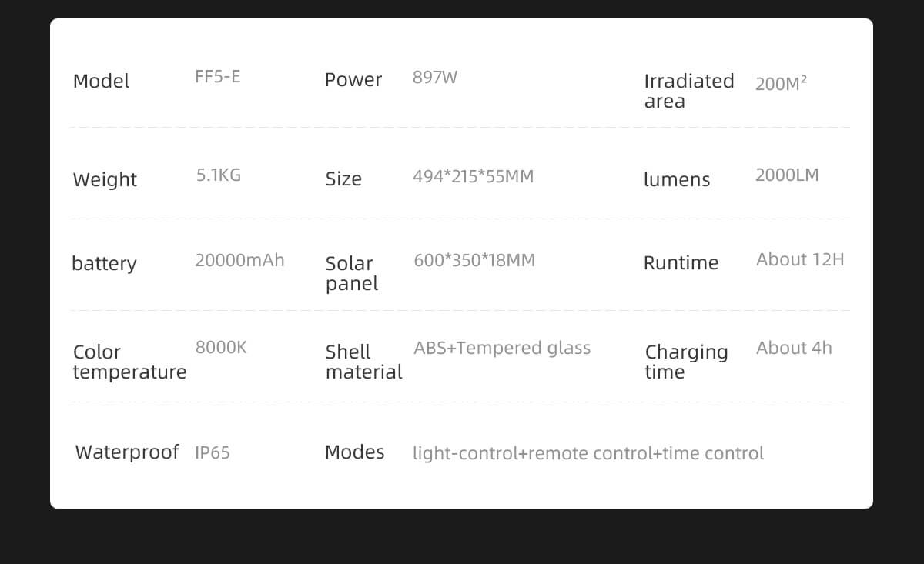Click the Model label
The width and height of the screenshot is (924, 564).
pos(101,81)
